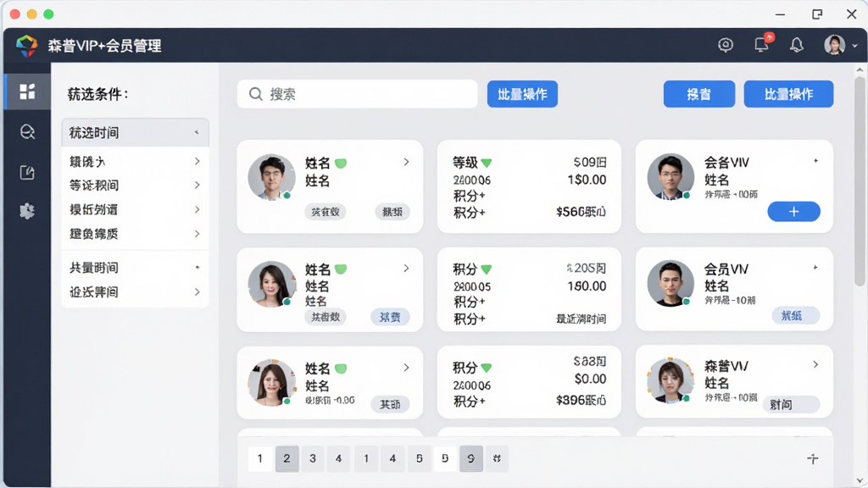The image size is (868, 488).
Task: Select the avatar in 会员VIV card
Action: coord(670,283)
